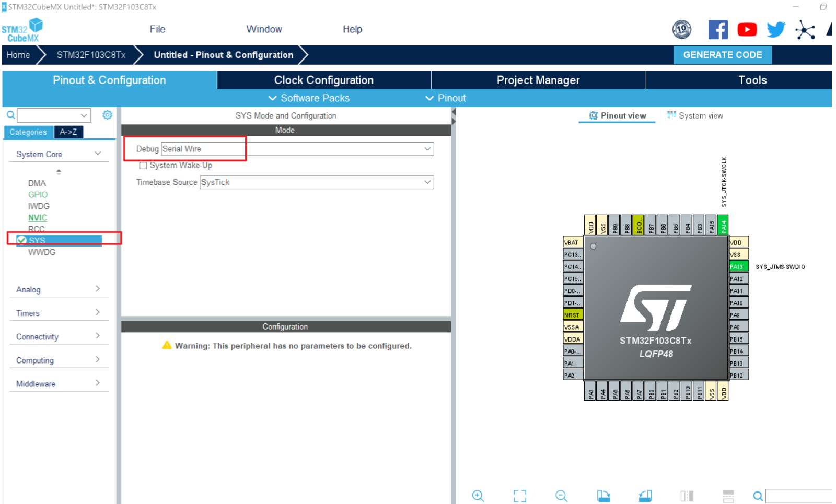Open the File menu

157,29
